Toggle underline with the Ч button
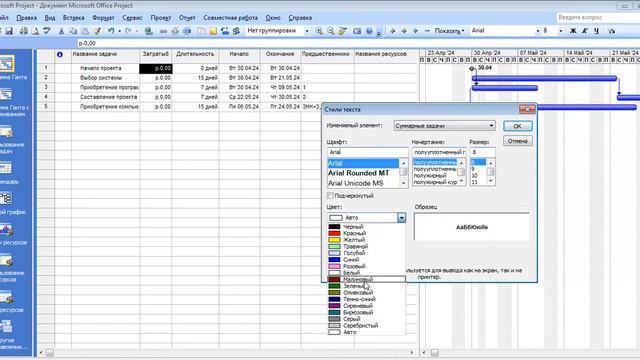Screen dimensions: 640x360 (x=597, y=31)
